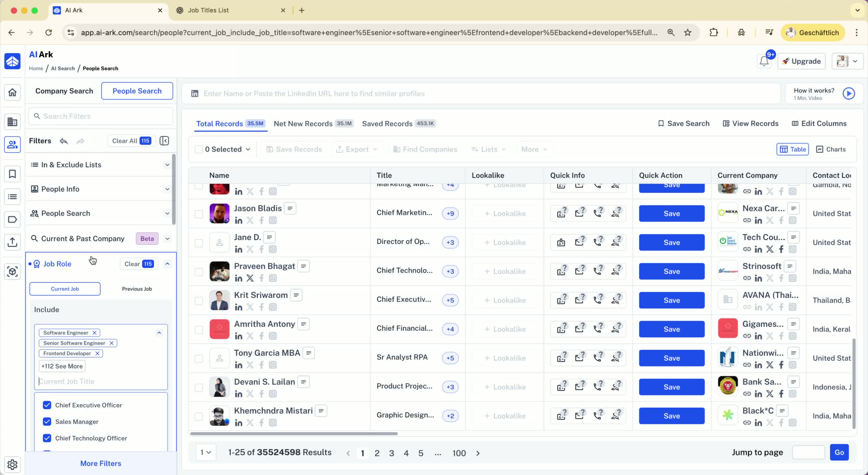Click the More Filters link

click(x=100, y=463)
